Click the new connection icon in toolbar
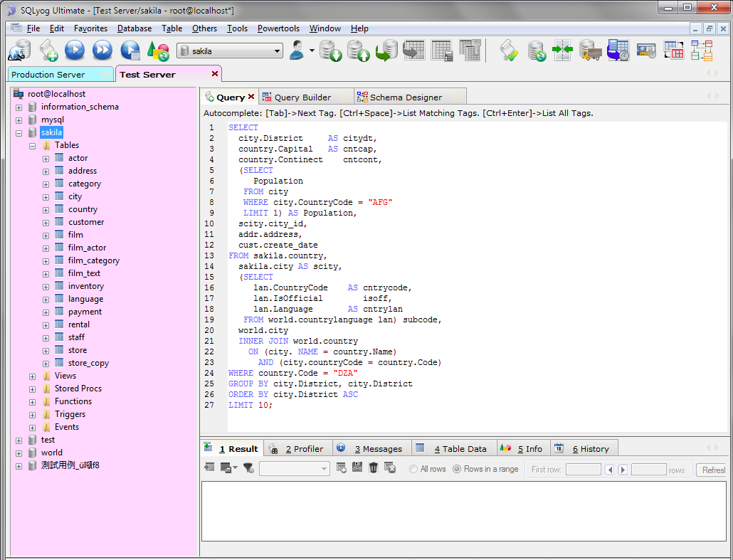 (x=19, y=51)
